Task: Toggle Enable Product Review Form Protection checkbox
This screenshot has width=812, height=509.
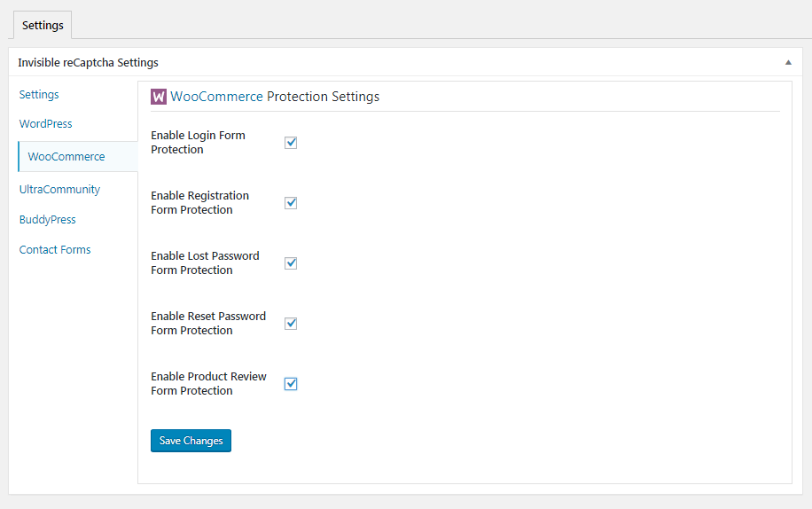Action: click(x=291, y=384)
